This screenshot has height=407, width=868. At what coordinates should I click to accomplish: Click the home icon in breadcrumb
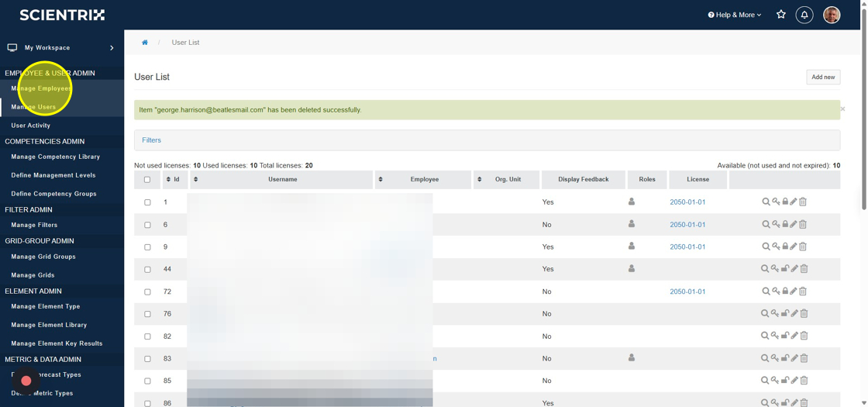(145, 43)
